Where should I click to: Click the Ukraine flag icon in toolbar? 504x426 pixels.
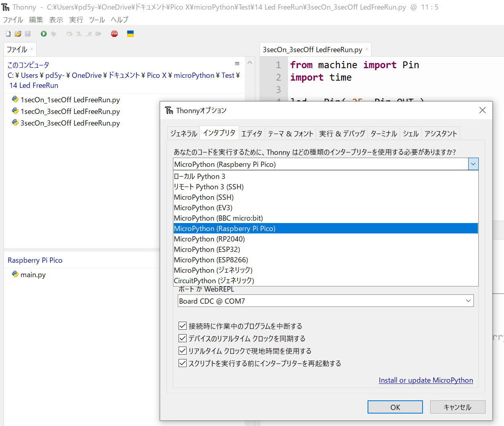pos(130,34)
